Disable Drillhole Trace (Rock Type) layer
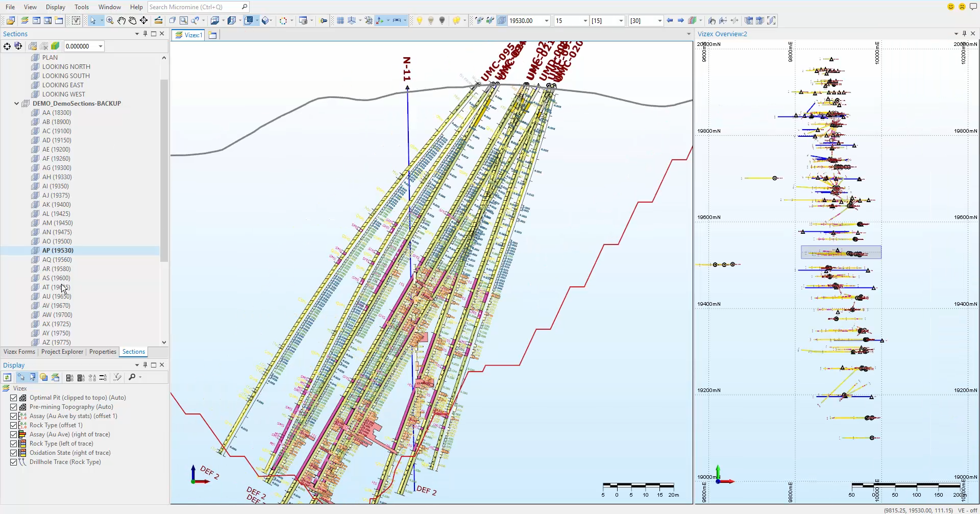This screenshot has width=980, height=514. click(14, 462)
